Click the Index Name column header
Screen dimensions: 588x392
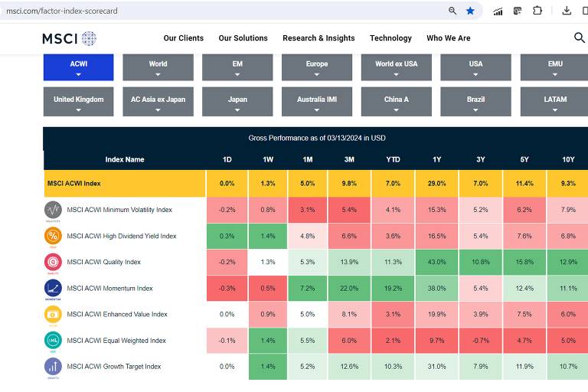125,159
